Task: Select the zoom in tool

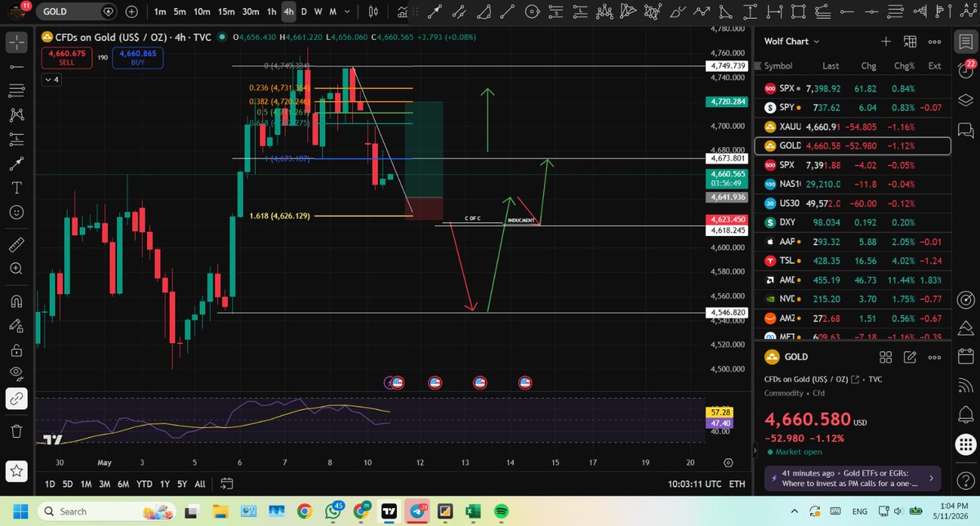Action: coord(16,268)
